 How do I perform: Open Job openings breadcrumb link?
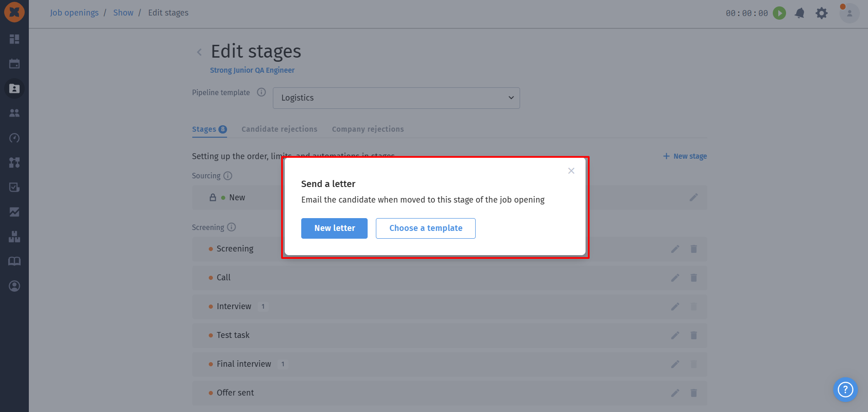pyautogui.click(x=74, y=13)
